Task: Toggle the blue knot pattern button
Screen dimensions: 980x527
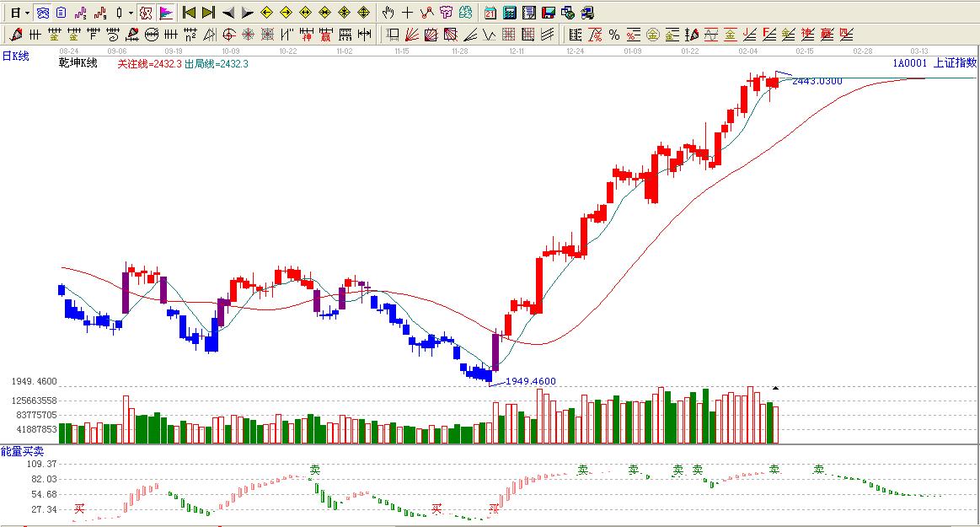Action: point(42,13)
